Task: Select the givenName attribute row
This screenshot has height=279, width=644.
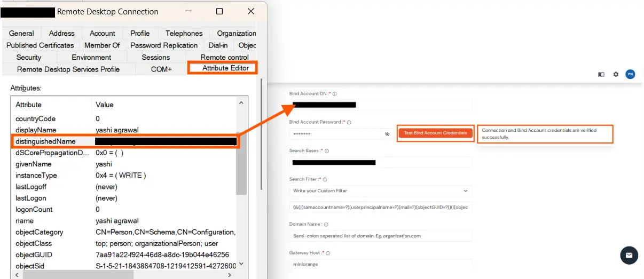Action: [124, 164]
